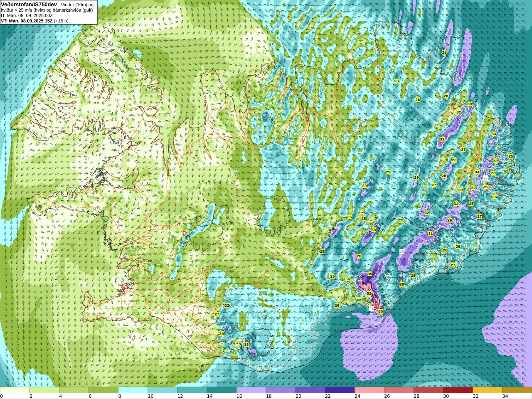This screenshot has width=532, height=399.
Task: Pick the teal 12–14 m/s legend swatch
Action: pyautogui.click(x=192, y=390)
